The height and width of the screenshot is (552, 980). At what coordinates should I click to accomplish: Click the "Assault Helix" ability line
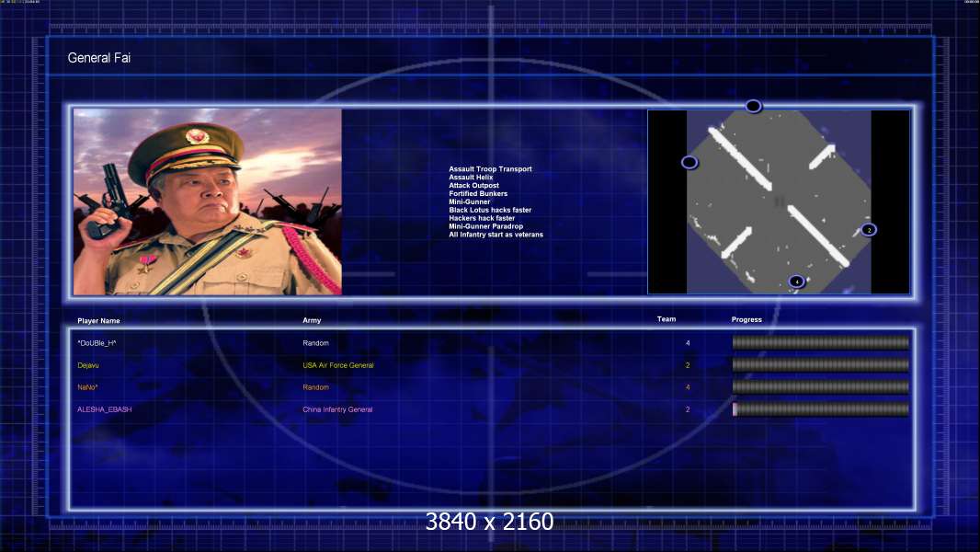coord(471,177)
